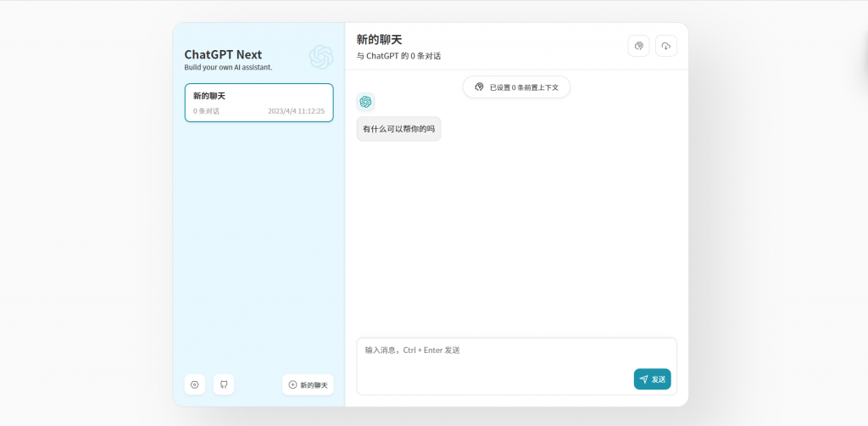Image resolution: width=868 pixels, height=426 pixels.
Task: Click the 0 条对话 count in sidebar
Action: (206, 111)
